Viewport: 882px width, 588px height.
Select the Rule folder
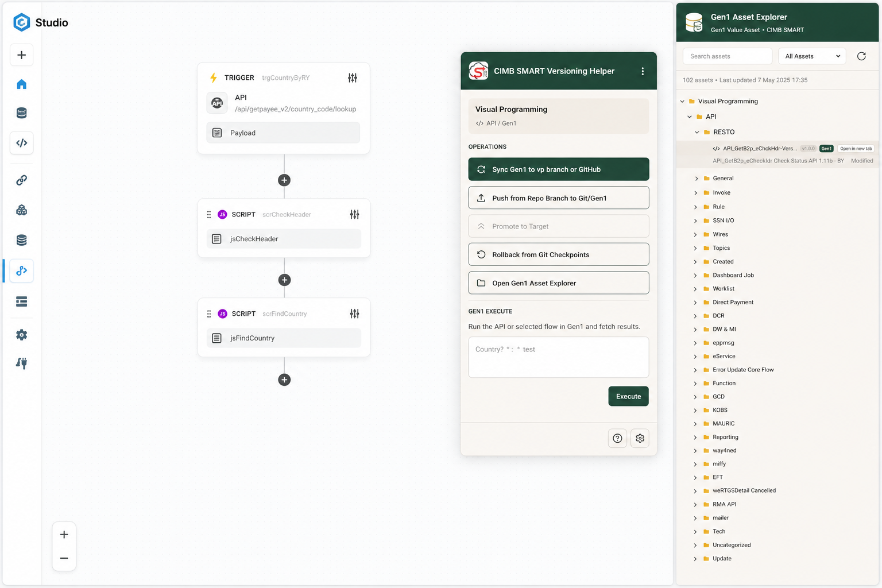coord(718,207)
